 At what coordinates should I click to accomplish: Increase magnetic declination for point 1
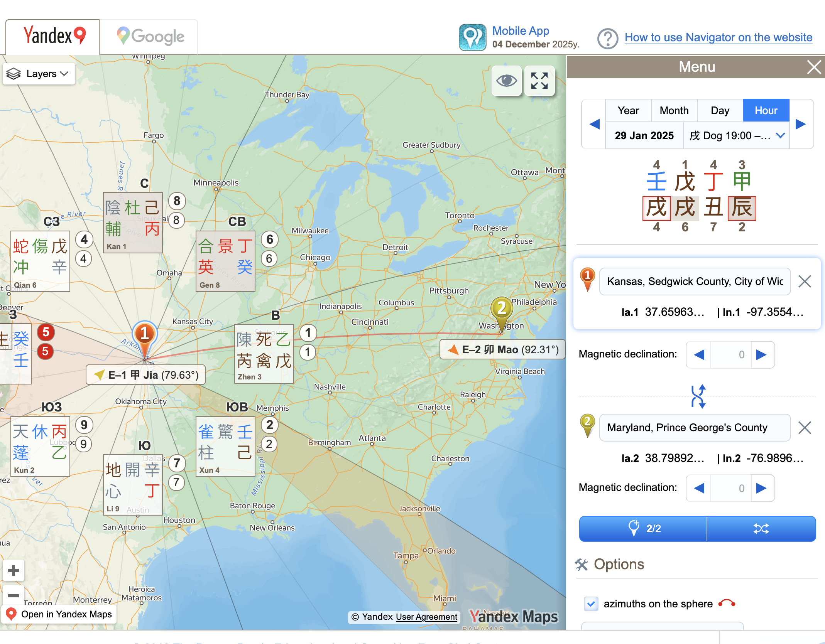(761, 355)
